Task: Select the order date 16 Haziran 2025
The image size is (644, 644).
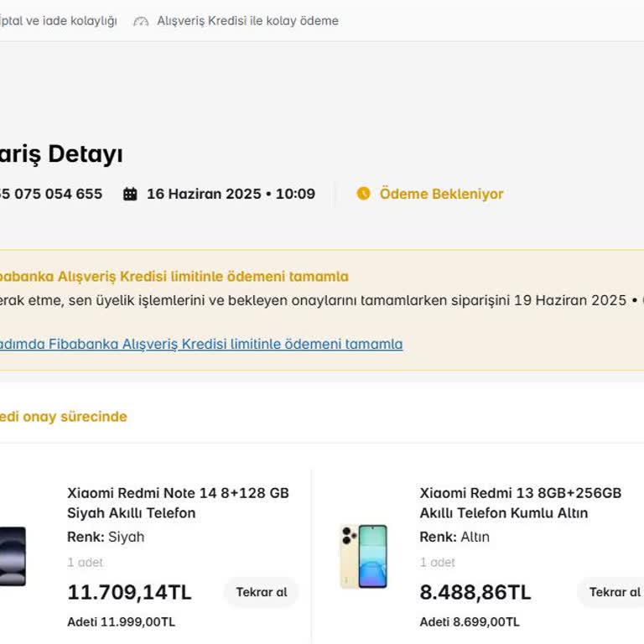Action: tap(231, 194)
